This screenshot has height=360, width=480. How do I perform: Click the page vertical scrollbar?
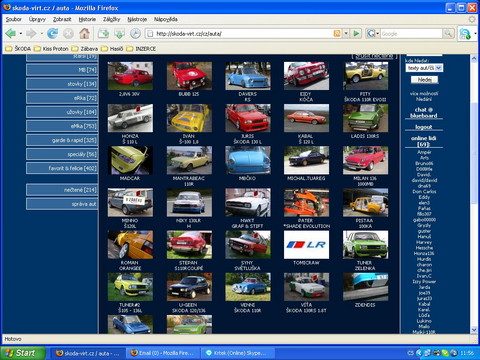point(474,194)
